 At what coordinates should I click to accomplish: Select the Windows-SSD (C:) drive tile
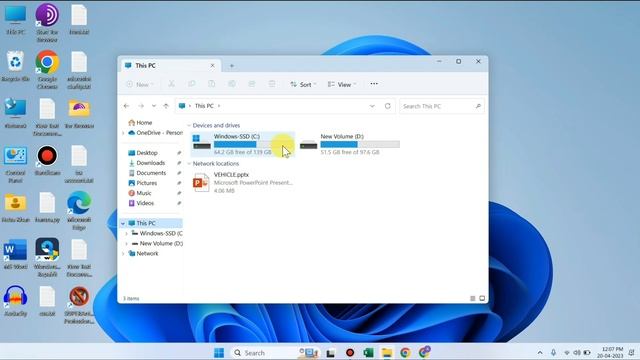[243, 144]
